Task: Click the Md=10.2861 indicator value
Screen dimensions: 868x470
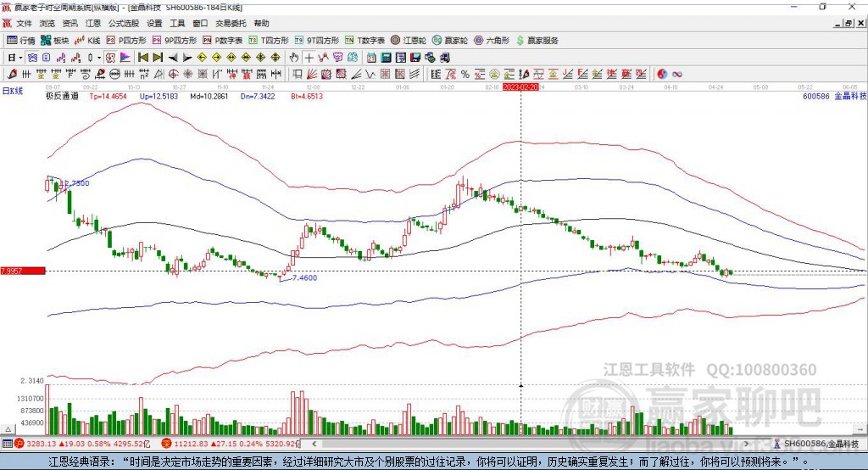Action: click(209, 97)
